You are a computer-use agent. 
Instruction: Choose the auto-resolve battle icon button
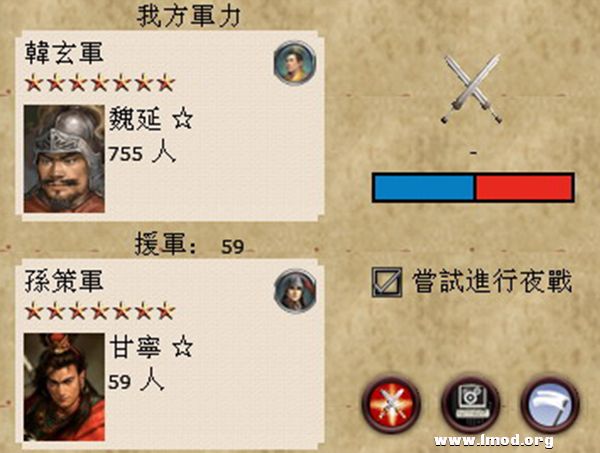coord(471,404)
